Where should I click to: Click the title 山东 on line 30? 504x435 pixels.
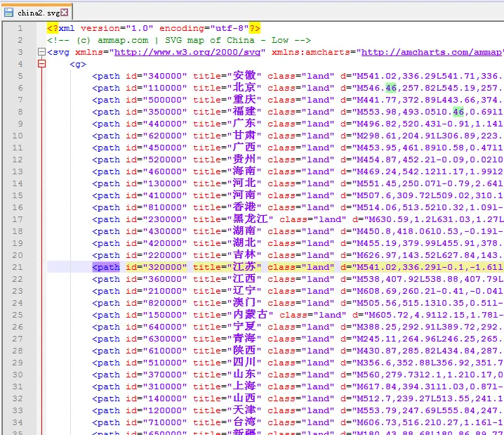click(x=244, y=374)
